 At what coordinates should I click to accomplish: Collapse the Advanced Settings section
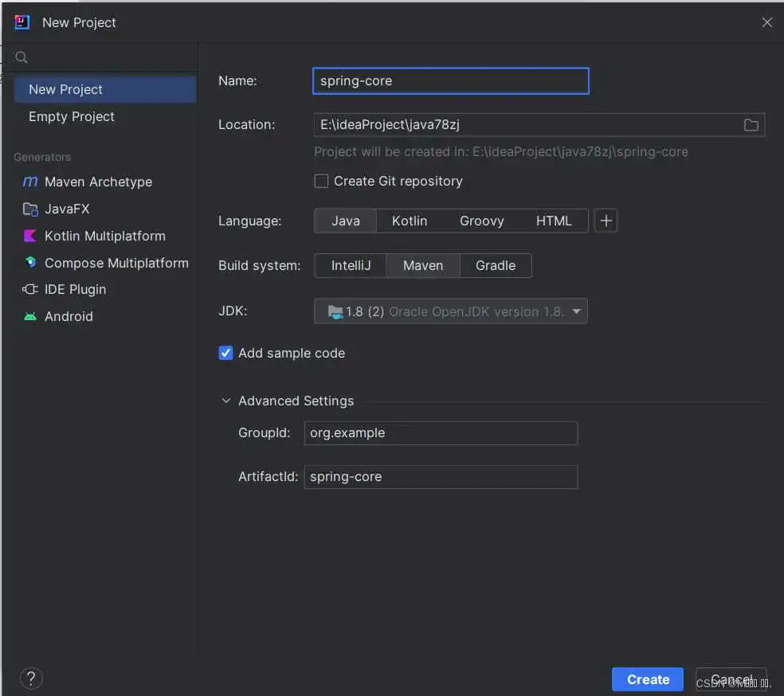tap(226, 401)
